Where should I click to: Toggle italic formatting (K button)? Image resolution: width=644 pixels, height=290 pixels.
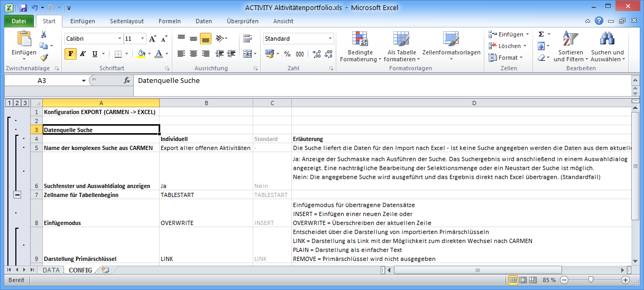tap(83, 54)
